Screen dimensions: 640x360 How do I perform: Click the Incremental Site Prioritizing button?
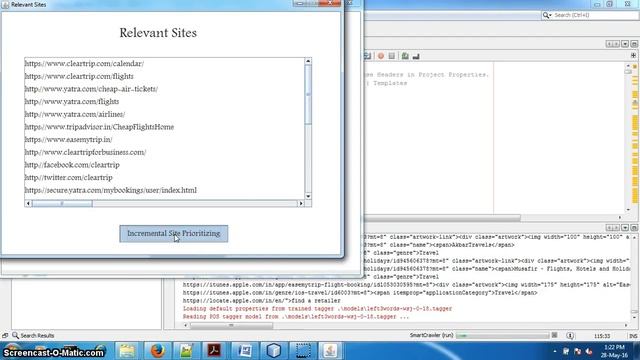173,233
